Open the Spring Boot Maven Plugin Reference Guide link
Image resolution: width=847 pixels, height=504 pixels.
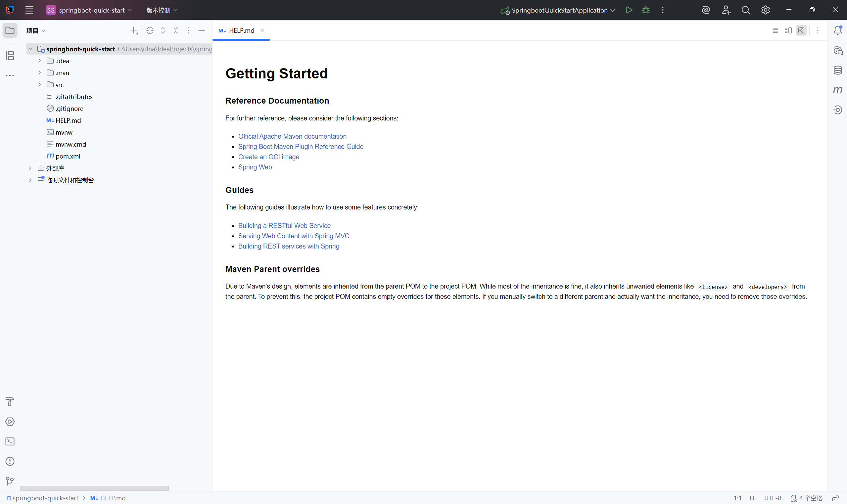pos(301,146)
